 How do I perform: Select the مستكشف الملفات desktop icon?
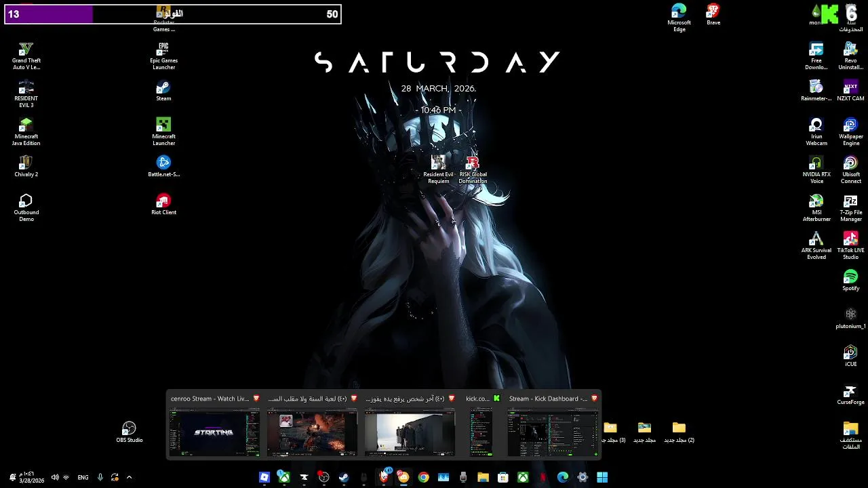click(x=850, y=436)
